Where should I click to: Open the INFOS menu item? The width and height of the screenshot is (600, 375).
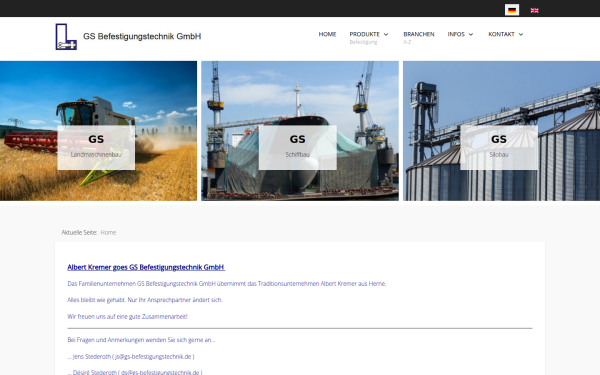[x=456, y=34]
